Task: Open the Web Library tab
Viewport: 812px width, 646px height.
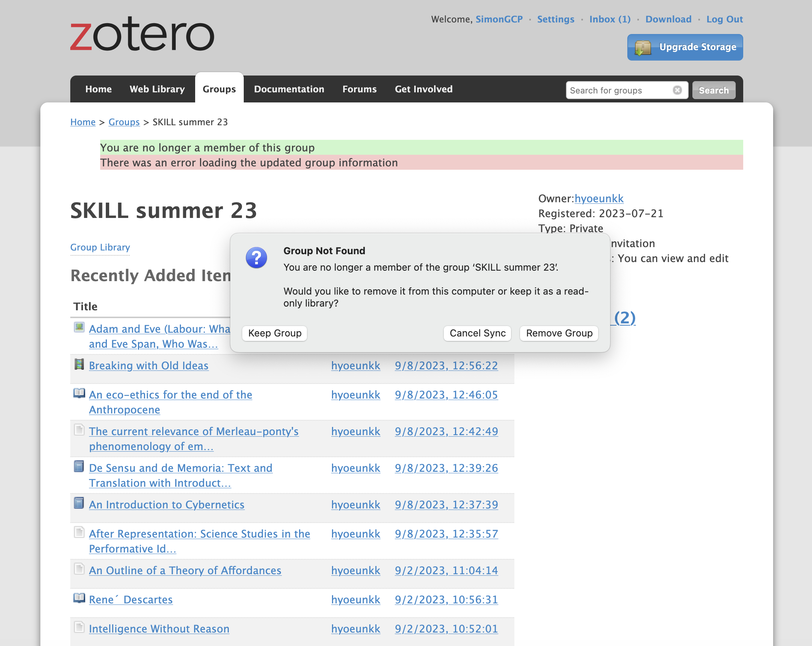Action: pyautogui.click(x=157, y=89)
